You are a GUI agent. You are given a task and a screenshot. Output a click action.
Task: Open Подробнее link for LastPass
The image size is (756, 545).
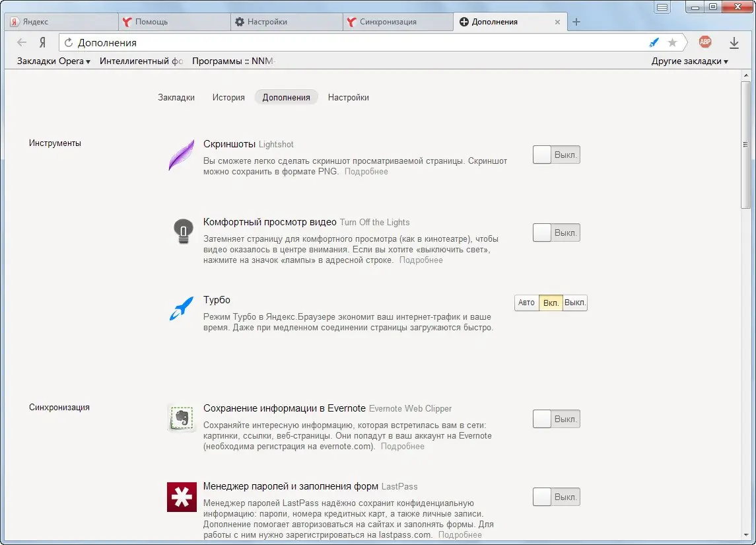[460, 535]
